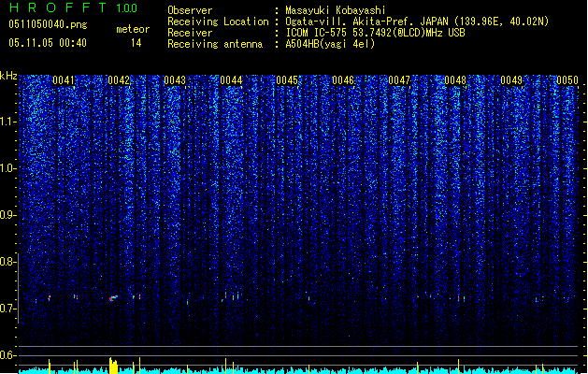Select the file name 0511050040.png
Viewport: 588px width, 374px height.
pyautogui.click(x=48, y=24)
